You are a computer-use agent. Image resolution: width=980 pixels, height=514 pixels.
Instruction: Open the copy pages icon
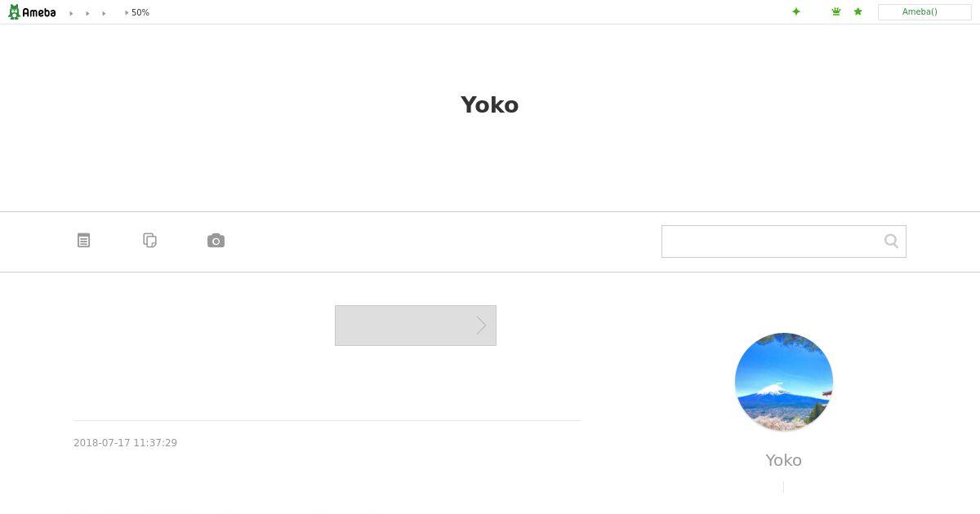[x=149, y=241]
